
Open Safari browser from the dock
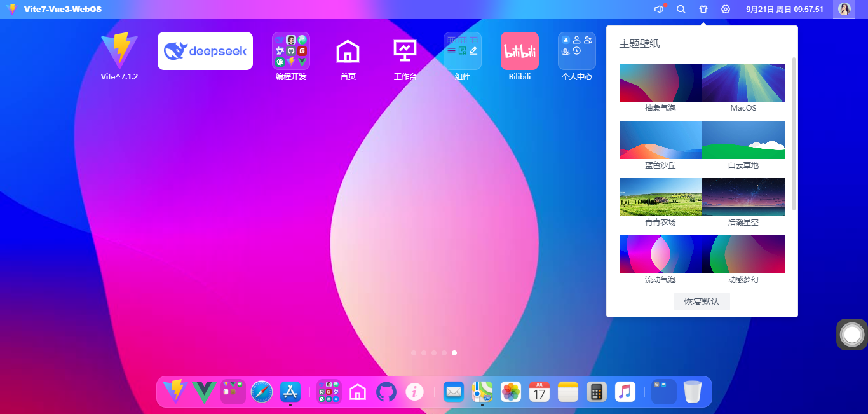click(x=262, y=392)
